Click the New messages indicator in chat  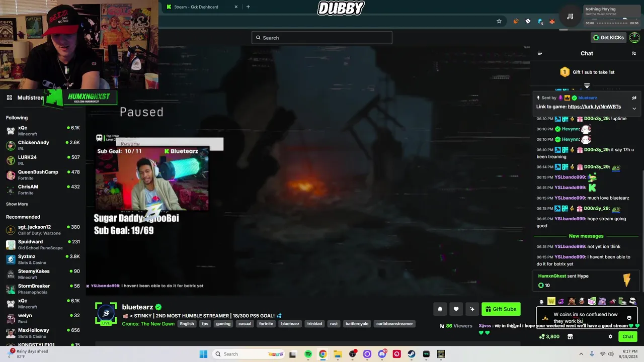586,236
